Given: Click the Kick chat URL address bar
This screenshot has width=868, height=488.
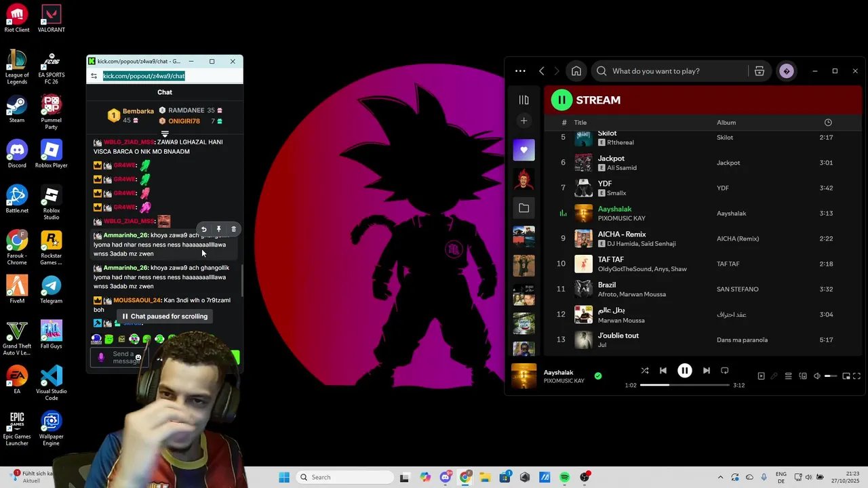Looking at the screenshot, I should tap(144, 76).
